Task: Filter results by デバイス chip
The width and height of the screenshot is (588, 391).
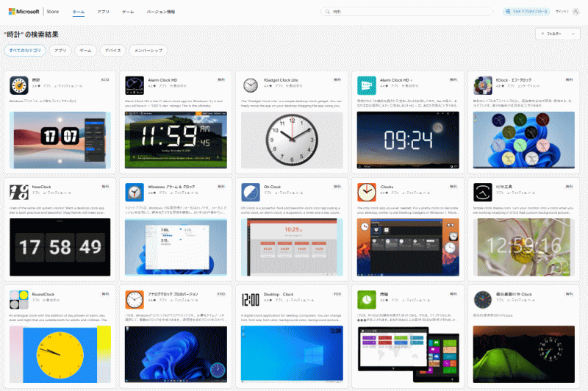Action: [x=112, y=51]
